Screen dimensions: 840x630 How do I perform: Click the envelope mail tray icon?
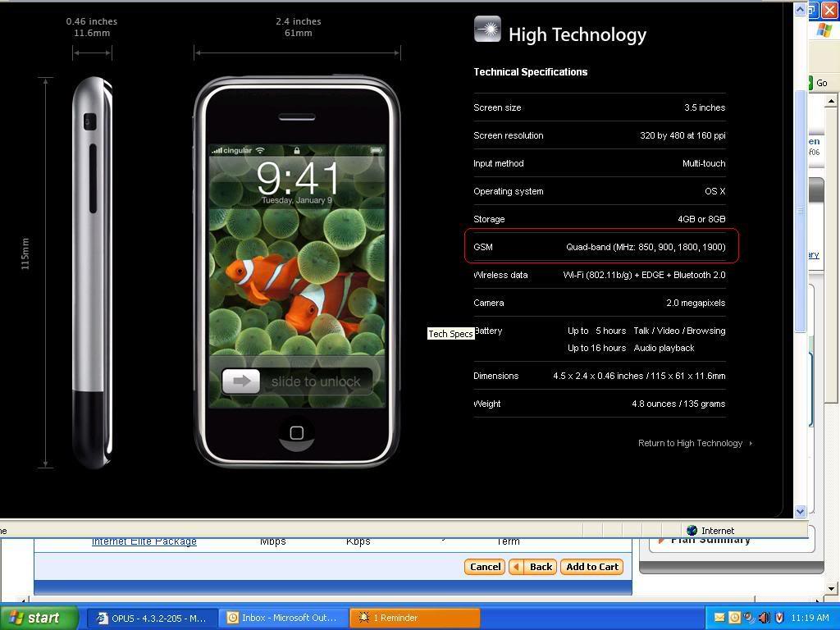719,618
